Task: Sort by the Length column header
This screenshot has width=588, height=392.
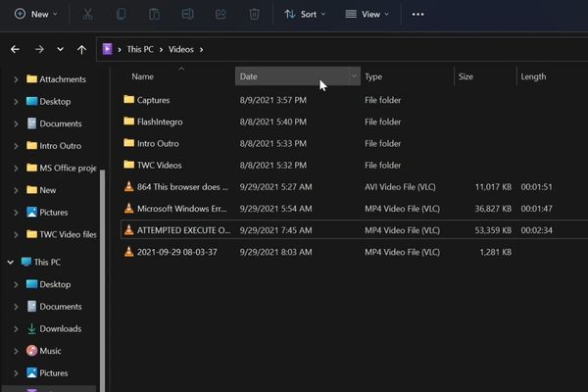Action: click(533, 76)
